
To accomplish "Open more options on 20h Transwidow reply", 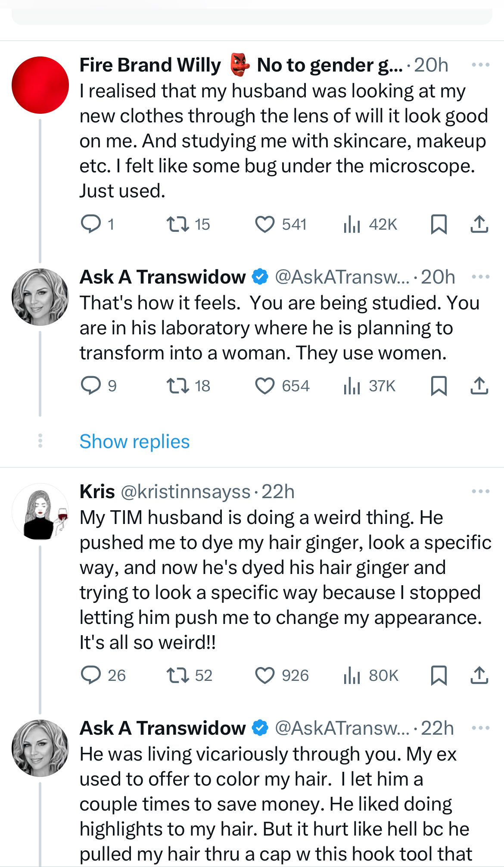I will [480, 277].
